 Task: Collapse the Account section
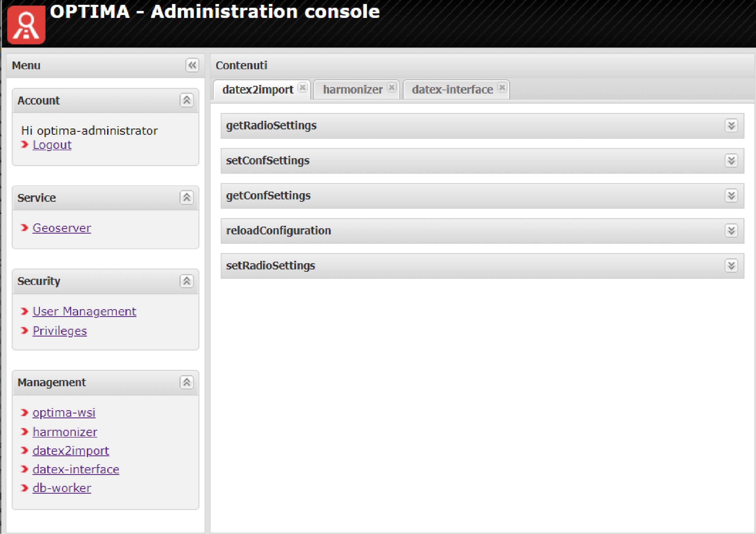[x=186, y=100]
